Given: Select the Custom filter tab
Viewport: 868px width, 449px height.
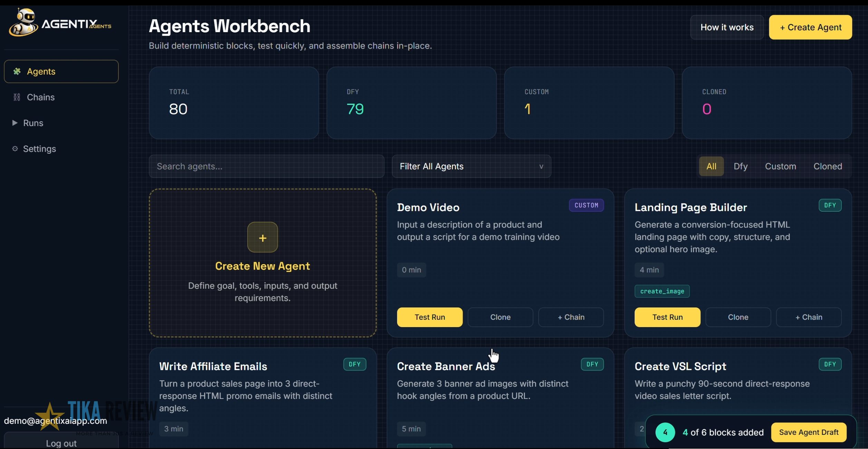Looking at the screenshot, I should [x=780, y=166].
